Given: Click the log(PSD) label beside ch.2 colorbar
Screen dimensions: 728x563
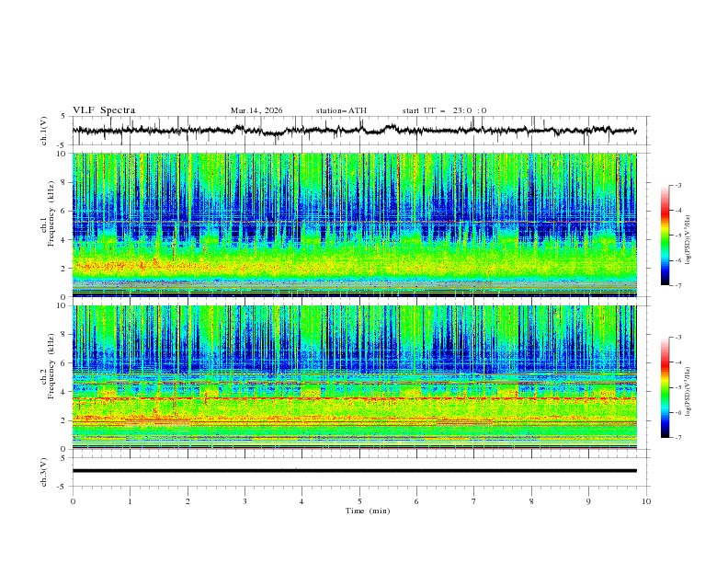Looking at the screenshot, I should [x=688, y=391].
